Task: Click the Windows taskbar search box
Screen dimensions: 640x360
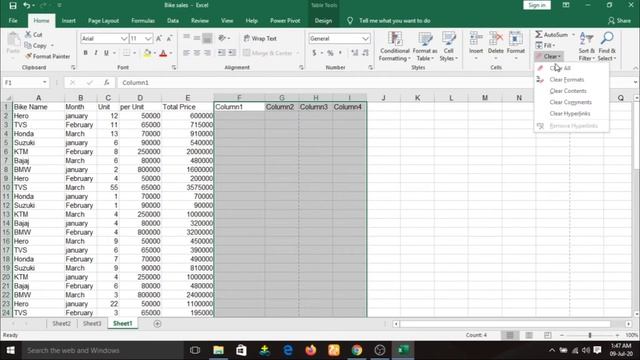Action: [102, 350]
